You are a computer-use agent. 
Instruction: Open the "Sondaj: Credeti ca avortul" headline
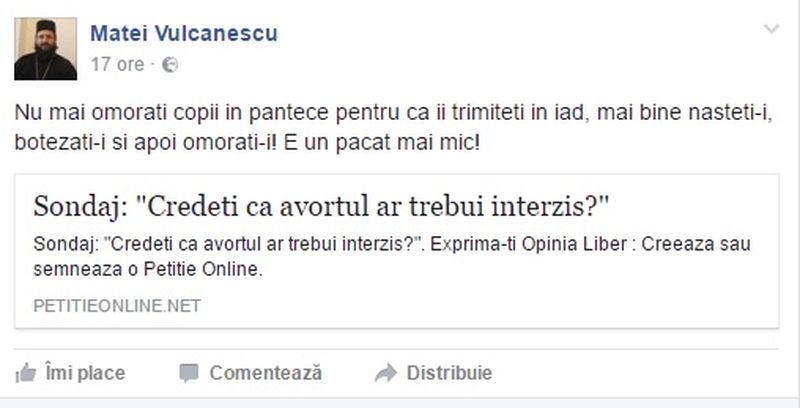(x=321, y=207)
